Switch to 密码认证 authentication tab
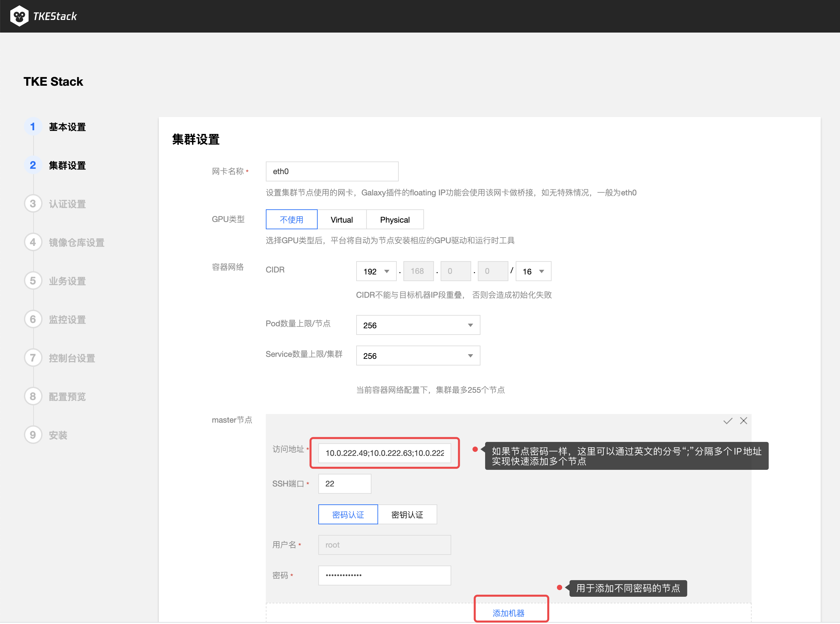The width and height of the screenshot is (840, 624). coord(348,514)
